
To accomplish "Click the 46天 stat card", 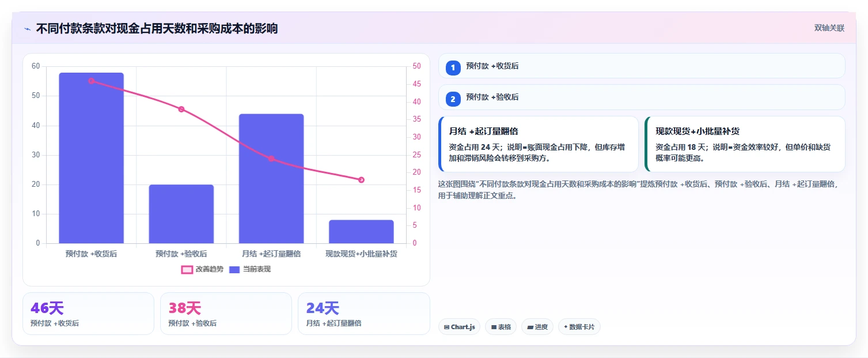I will coord(88,314).
